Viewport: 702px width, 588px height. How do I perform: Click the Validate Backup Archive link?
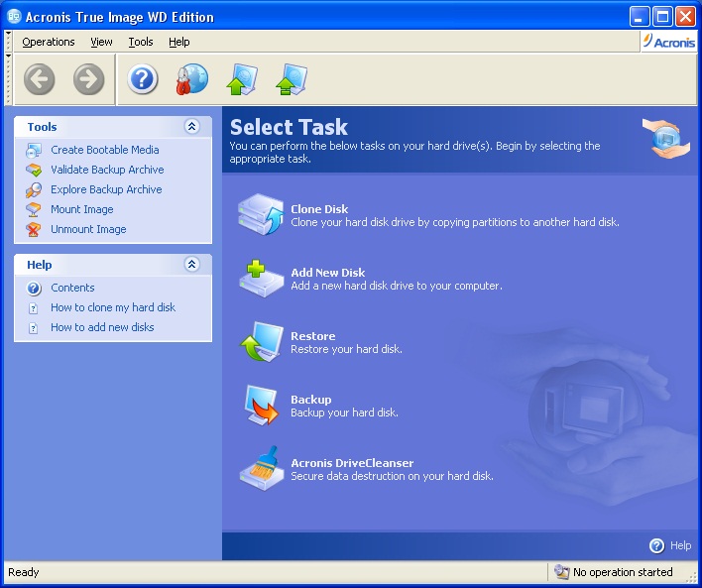107,170
